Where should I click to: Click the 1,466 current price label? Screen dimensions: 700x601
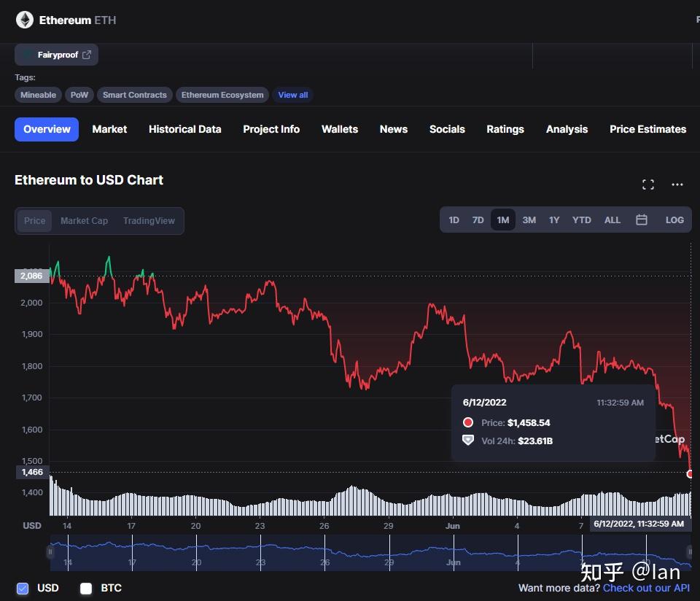coord(33,472)
